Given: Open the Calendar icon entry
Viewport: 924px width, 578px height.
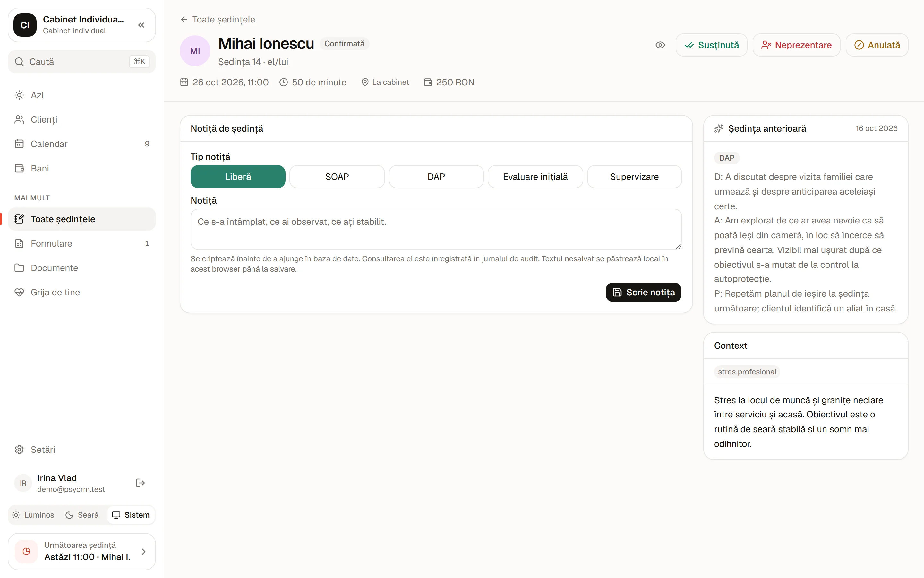Looking at the screenshot, I should pyautogui.click(x=19, y=144).
